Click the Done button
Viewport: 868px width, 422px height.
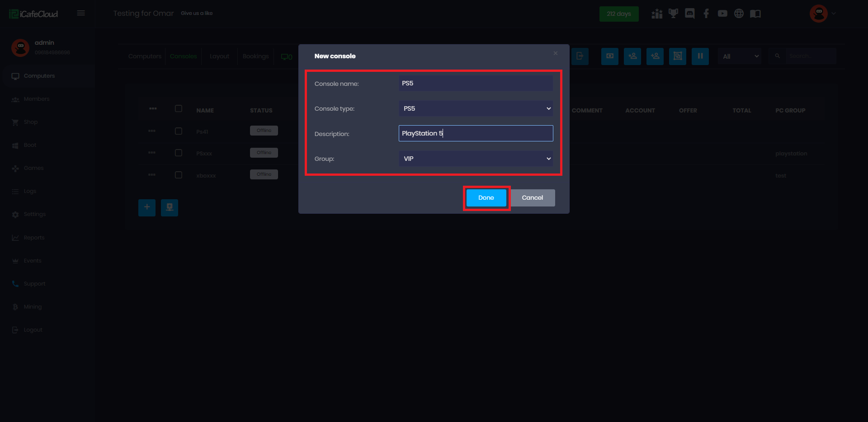(486, 198)
